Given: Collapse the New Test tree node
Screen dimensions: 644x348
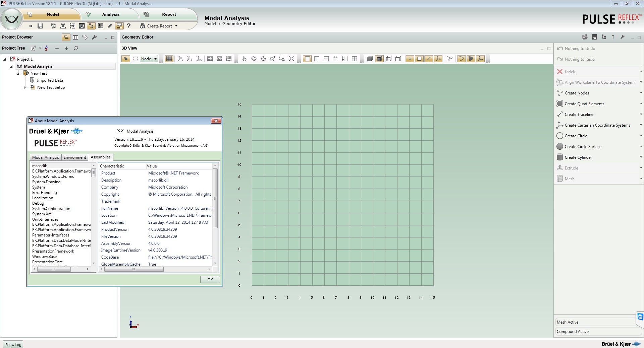Looking at the screenshot, I should tap(18, 73).
